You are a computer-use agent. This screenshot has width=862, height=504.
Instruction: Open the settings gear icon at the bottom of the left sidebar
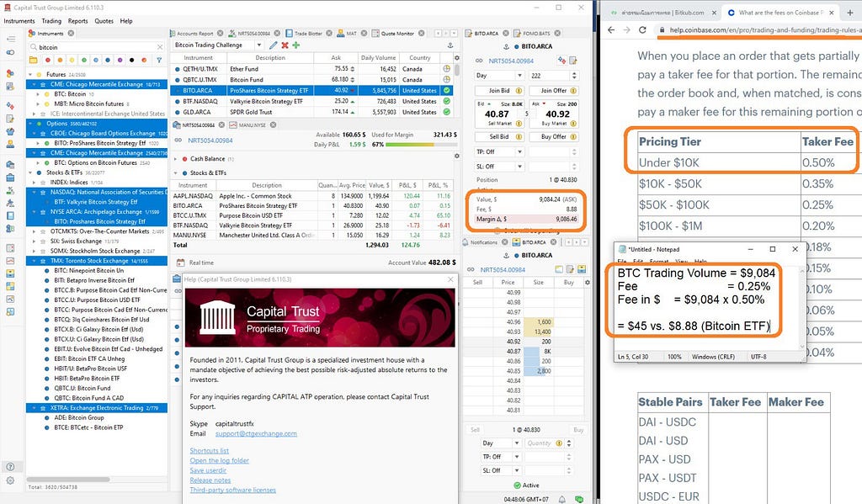pyautogui.click(x=10, y=480)
